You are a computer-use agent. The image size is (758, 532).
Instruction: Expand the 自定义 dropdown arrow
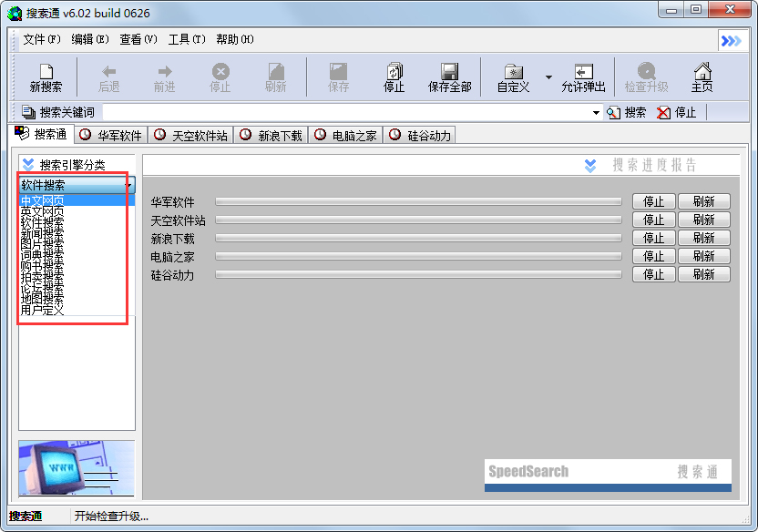548,77
